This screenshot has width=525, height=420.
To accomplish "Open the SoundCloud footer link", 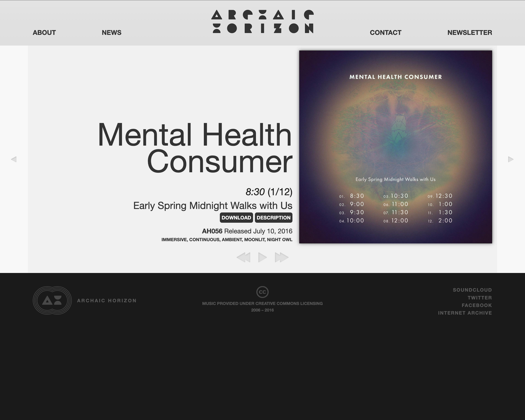I will tap(472, 290).
